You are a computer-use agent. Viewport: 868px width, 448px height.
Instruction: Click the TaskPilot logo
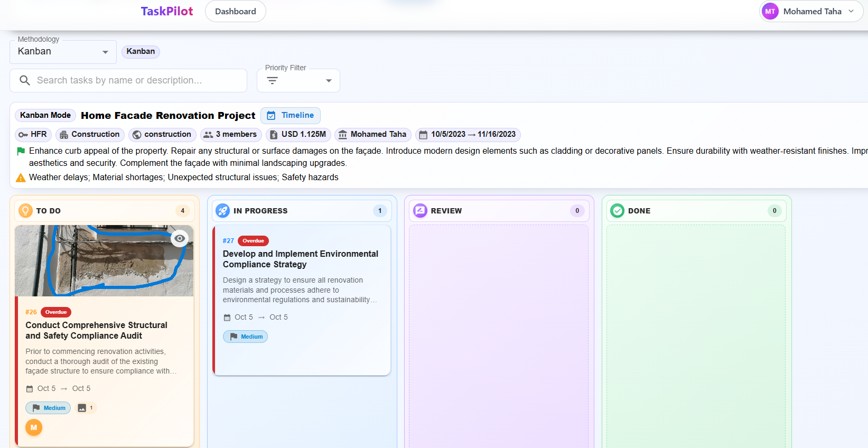point(166,11)
